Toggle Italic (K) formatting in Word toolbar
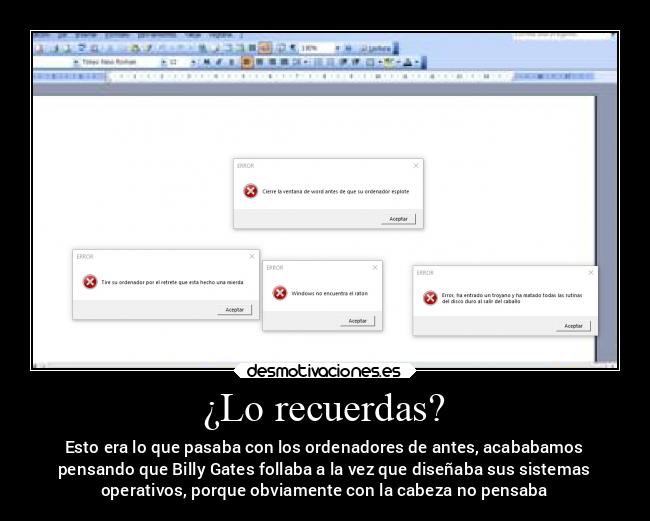This screenshot has width=650, height=521. click(218, 62)
